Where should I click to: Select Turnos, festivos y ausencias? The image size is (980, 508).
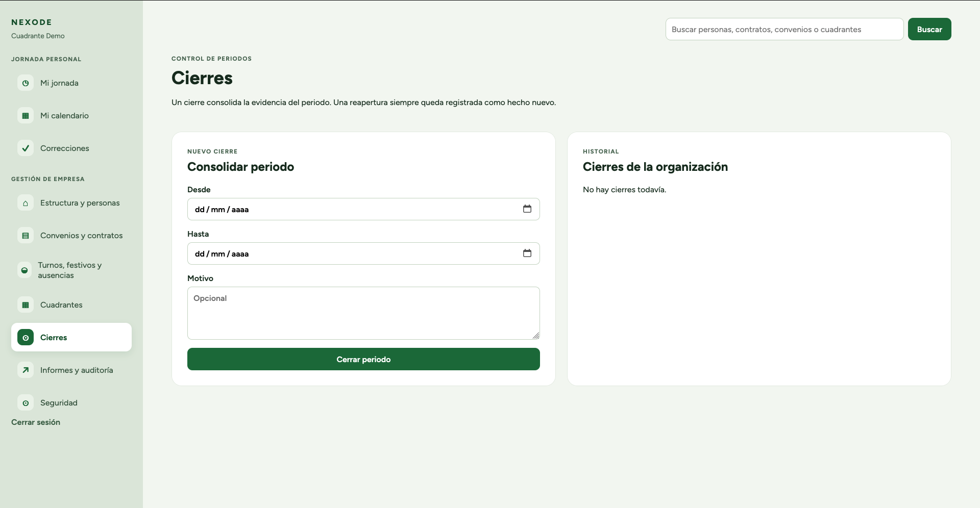coord(71,270)
